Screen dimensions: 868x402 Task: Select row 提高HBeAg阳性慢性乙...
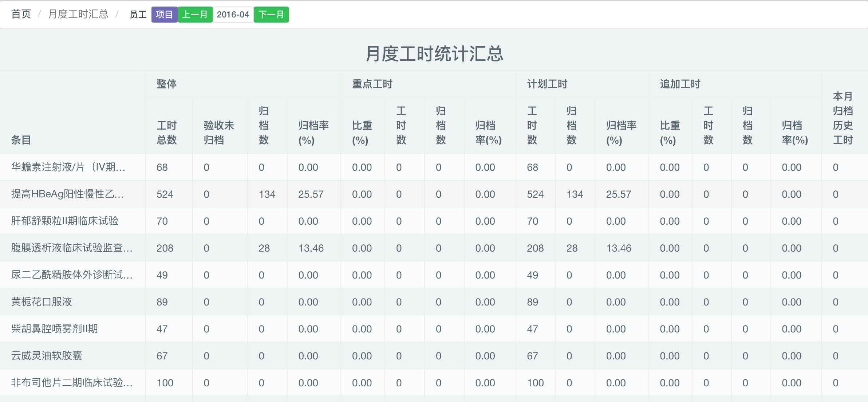434,194
